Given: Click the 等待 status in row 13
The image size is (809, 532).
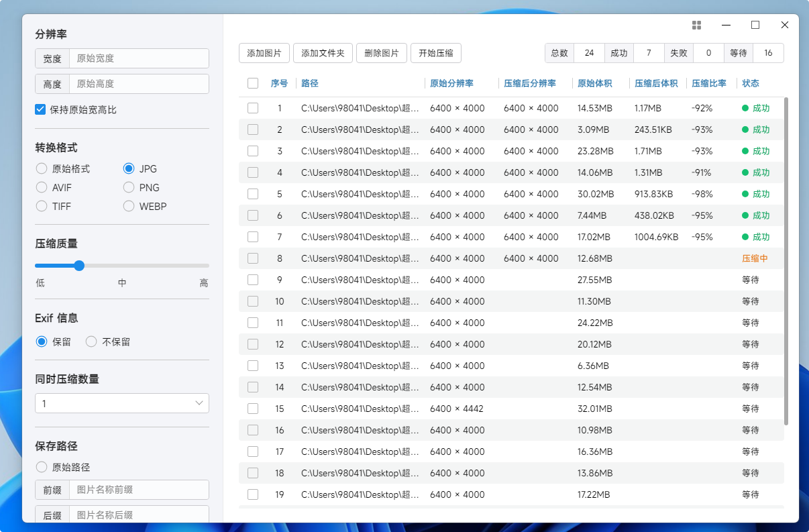Looking at the screenshot, I should click(x=751, y=366).
